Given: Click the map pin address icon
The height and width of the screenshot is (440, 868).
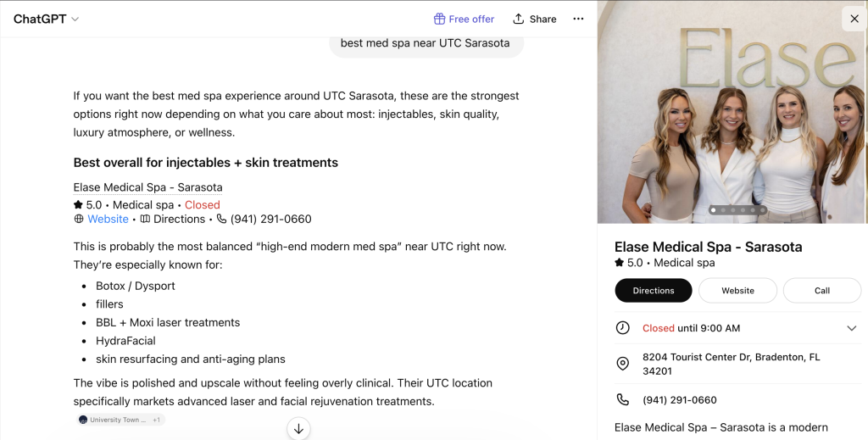Looking at the screenshot, I should pyautogui.click(x=623, y=364).
